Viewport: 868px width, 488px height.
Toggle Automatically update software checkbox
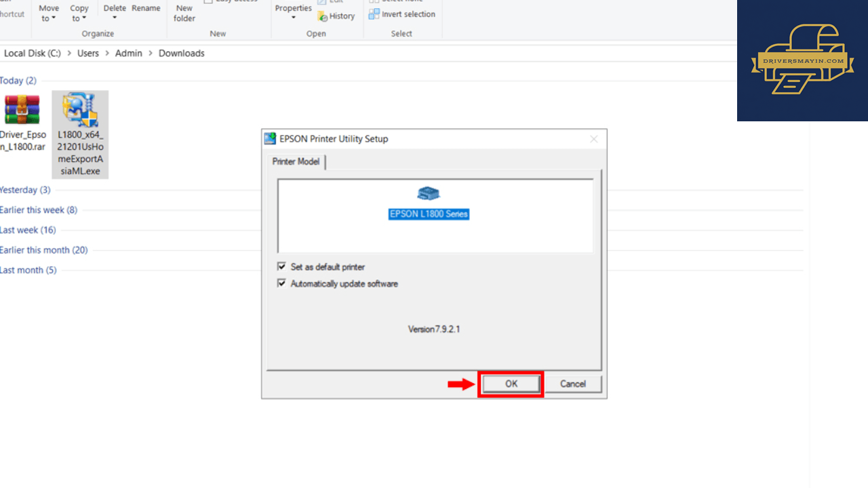[x=281, y=283]
